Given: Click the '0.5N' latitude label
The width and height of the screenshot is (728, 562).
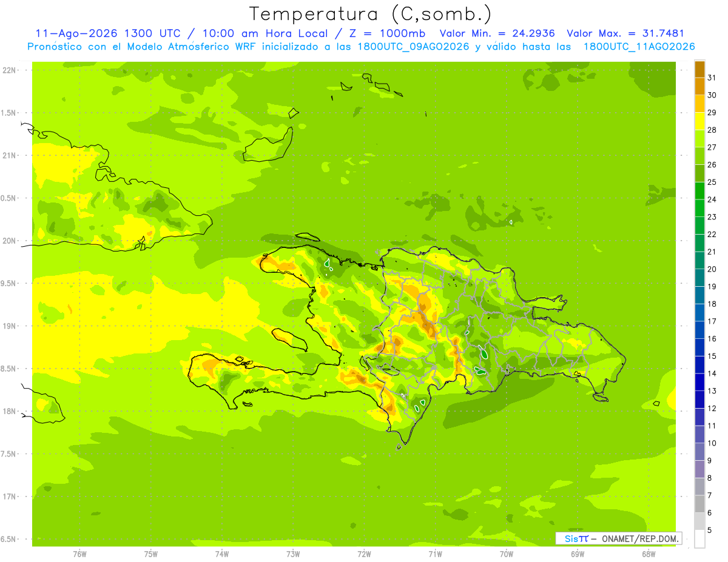Looking at the screenshot, I should tap(9, 198).
